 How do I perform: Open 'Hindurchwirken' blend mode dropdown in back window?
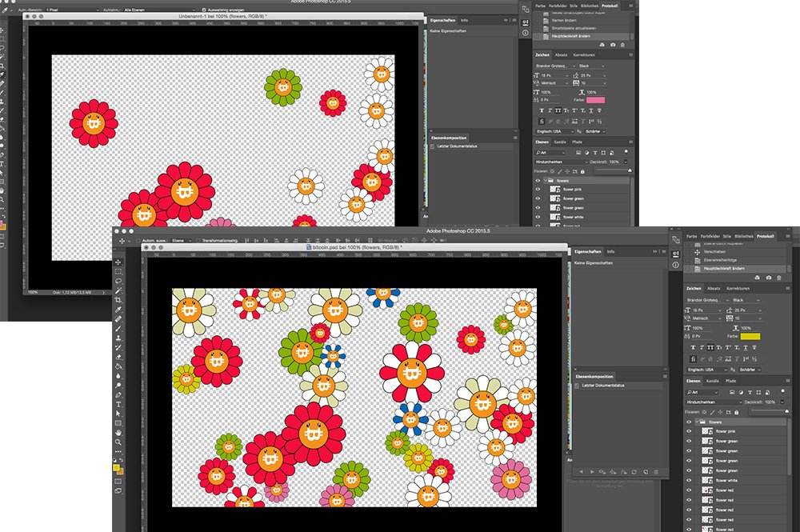pos(561,162)
